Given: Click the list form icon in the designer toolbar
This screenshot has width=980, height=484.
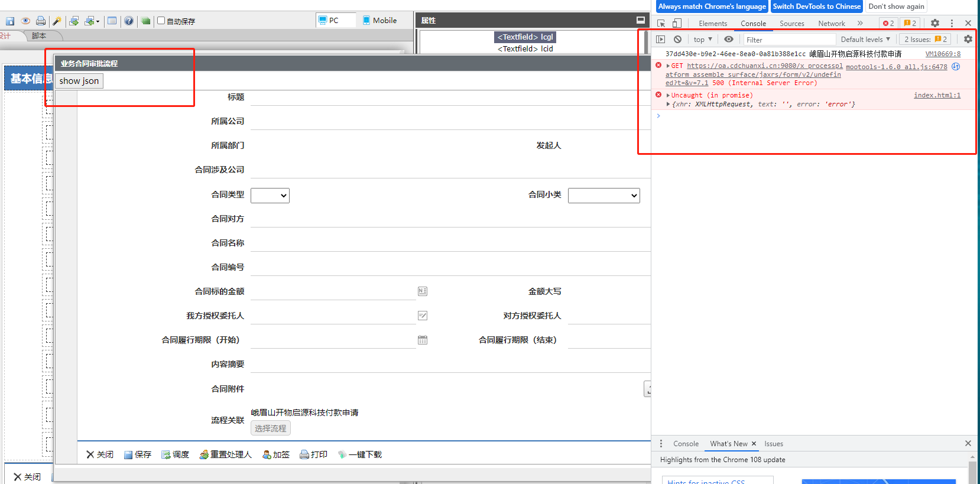Looking at the screenshot, I should click(112, 21).
